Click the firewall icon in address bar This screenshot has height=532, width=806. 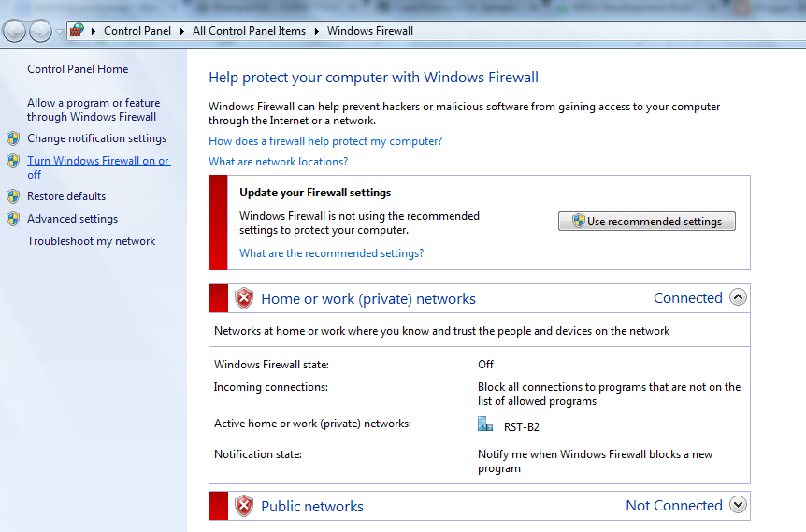coord(77,30)
